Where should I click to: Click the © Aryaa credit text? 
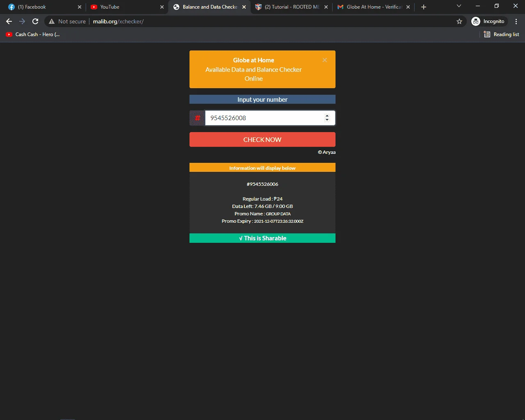pyautogui.click(x=326, y=152)
